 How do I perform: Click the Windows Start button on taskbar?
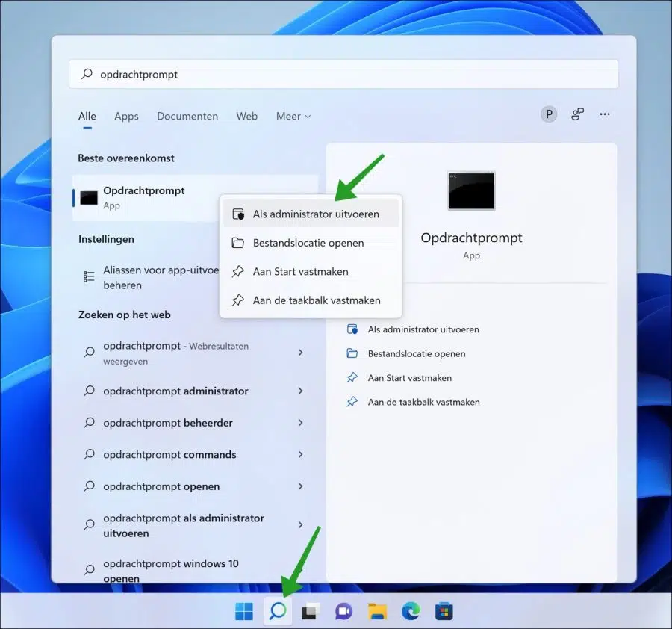click(x=244, y=611)
